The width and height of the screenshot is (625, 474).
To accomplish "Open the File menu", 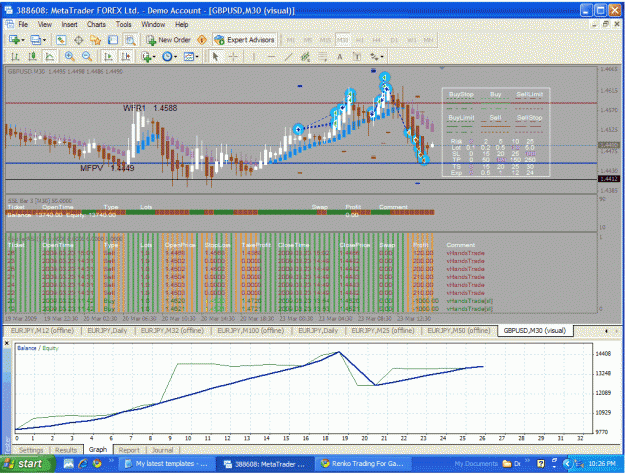I will (23, 24).
